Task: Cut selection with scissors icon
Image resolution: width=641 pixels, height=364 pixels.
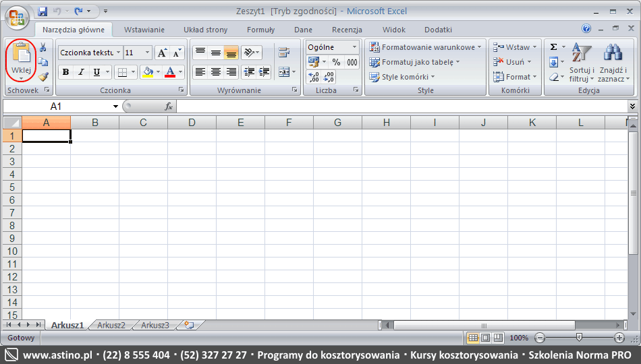Action: click(43, 47)
